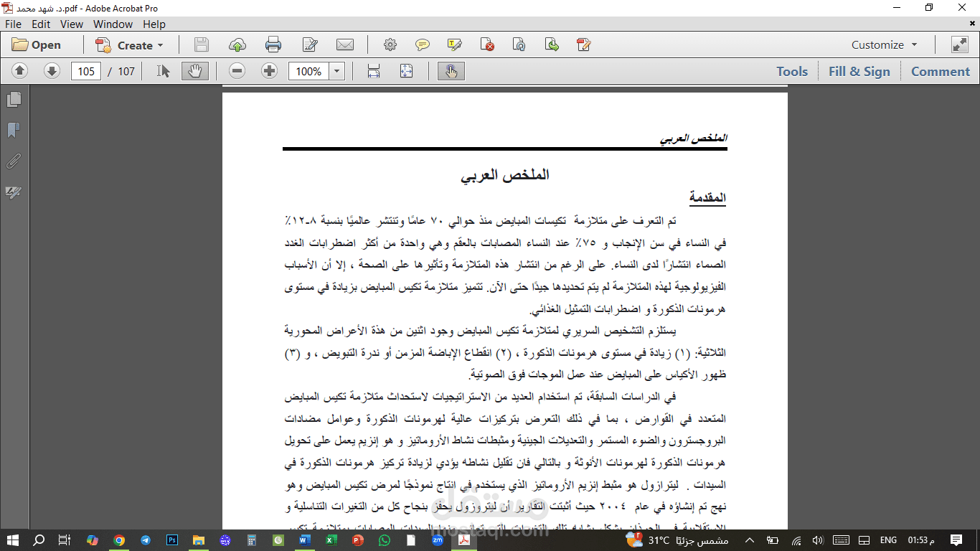Viewport: 980px width, 551px height.
Task: Switch ENG input language
Action: [888, 540]
